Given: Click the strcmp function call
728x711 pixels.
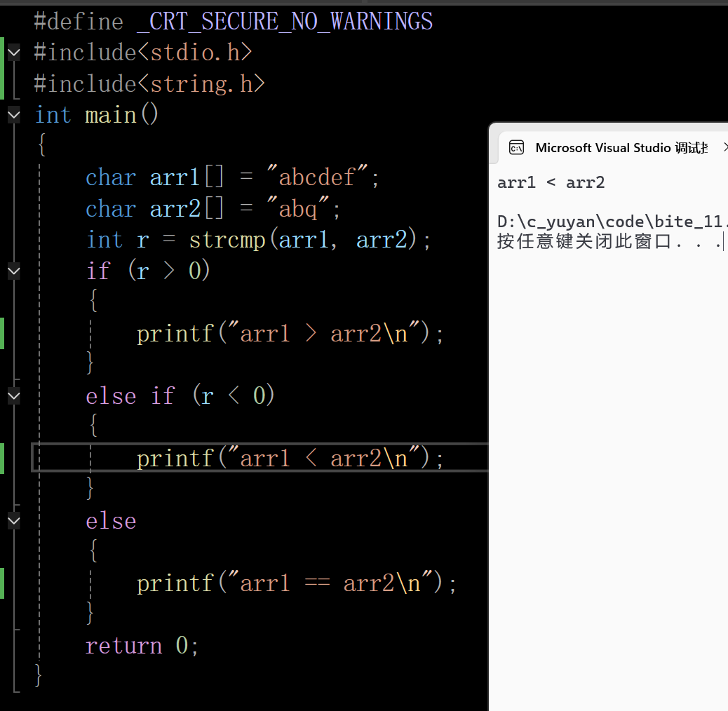Looking at the screenshot, I should 227,240.
